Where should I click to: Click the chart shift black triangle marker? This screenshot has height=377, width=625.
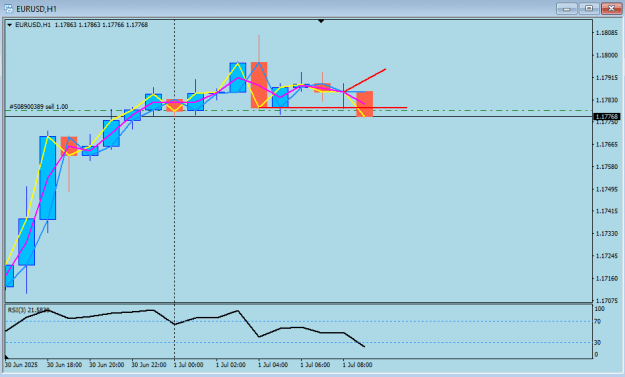[321, 21]
